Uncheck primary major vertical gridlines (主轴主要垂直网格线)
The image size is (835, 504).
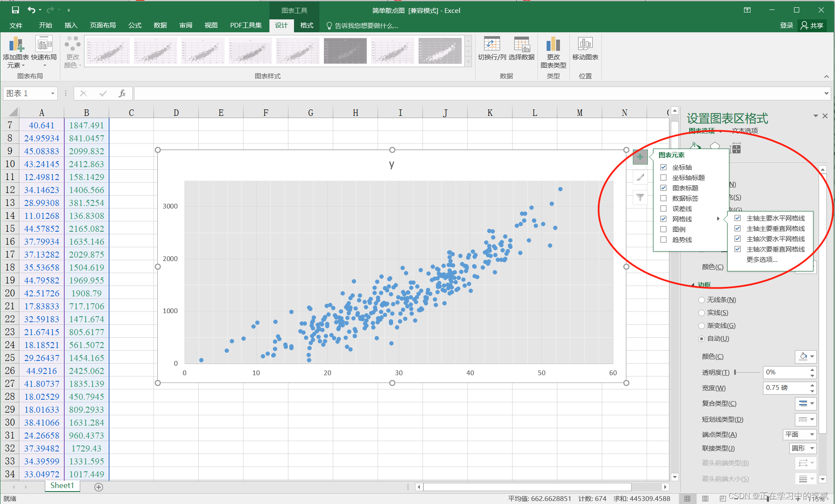point(738,228)
